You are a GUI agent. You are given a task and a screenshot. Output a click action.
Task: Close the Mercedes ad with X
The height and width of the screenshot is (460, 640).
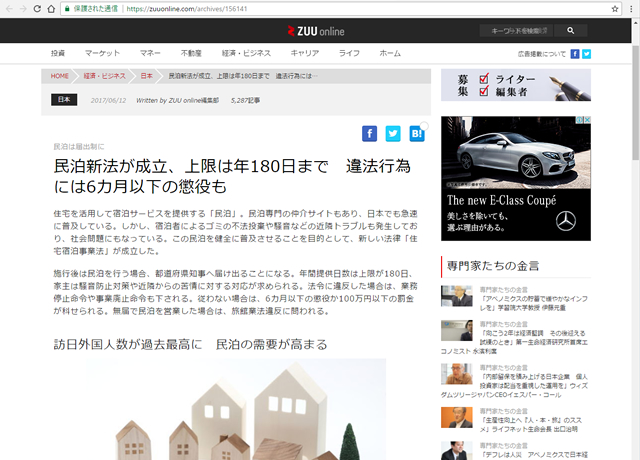coord(586,120)
